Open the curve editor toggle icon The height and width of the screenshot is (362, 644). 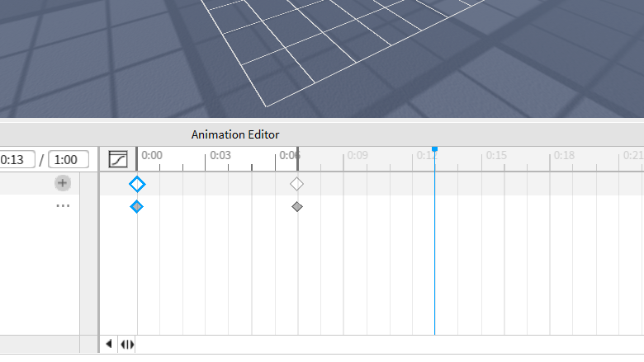pyautogui.click(x=118, y=159)
